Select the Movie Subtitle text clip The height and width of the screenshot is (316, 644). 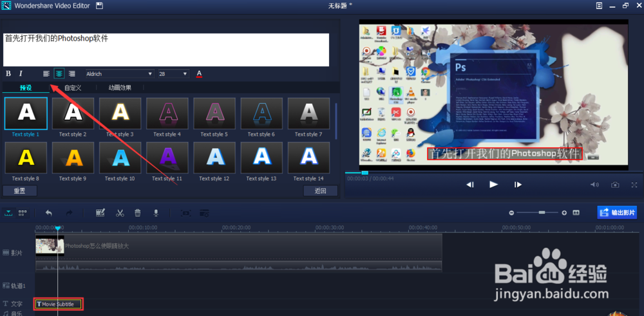59,304
